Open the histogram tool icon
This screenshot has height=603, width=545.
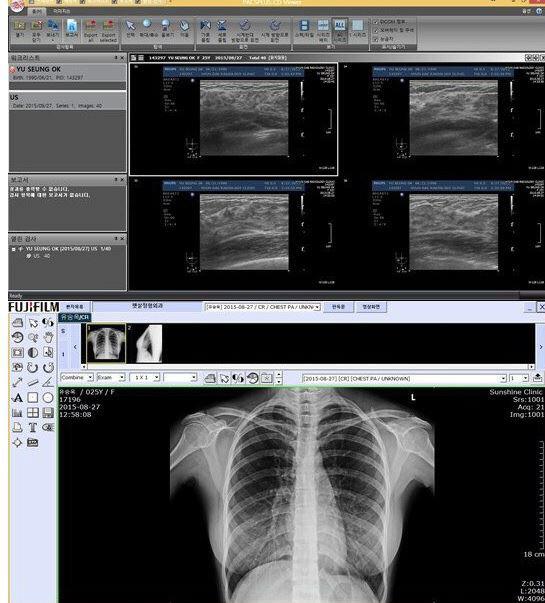17,413
